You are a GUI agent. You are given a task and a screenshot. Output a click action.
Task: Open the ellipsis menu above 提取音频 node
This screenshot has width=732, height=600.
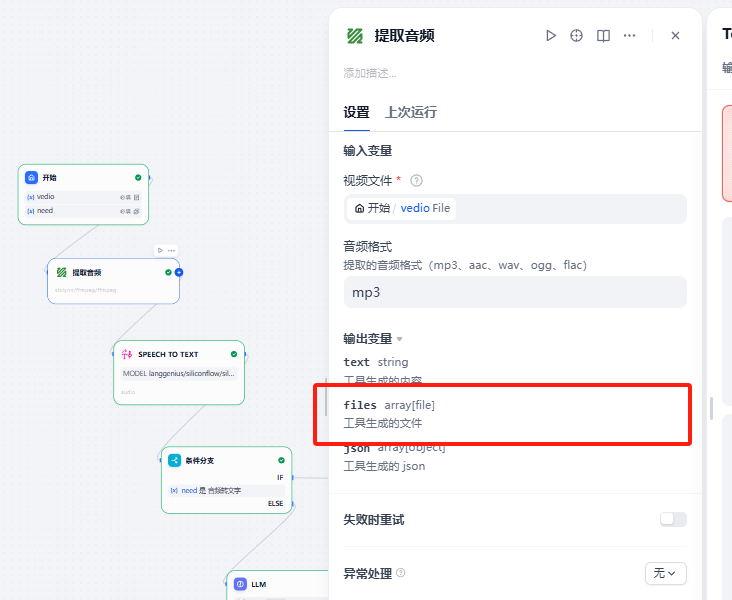171,251
